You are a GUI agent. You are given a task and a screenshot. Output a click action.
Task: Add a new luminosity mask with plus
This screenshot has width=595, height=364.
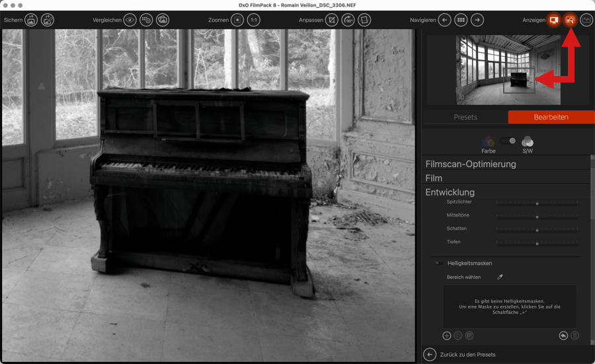(447, 336)
